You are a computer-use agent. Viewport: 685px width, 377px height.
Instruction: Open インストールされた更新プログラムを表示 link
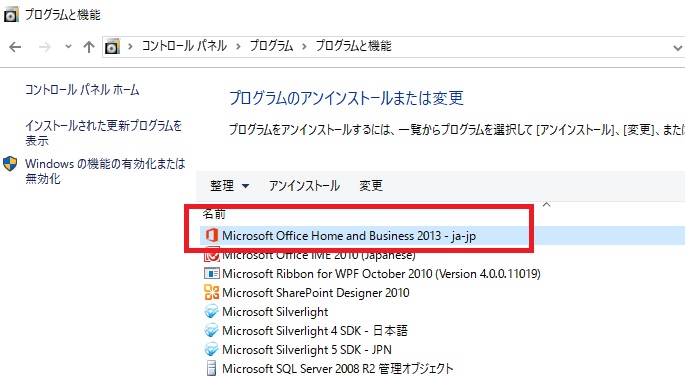coord(103,133)
